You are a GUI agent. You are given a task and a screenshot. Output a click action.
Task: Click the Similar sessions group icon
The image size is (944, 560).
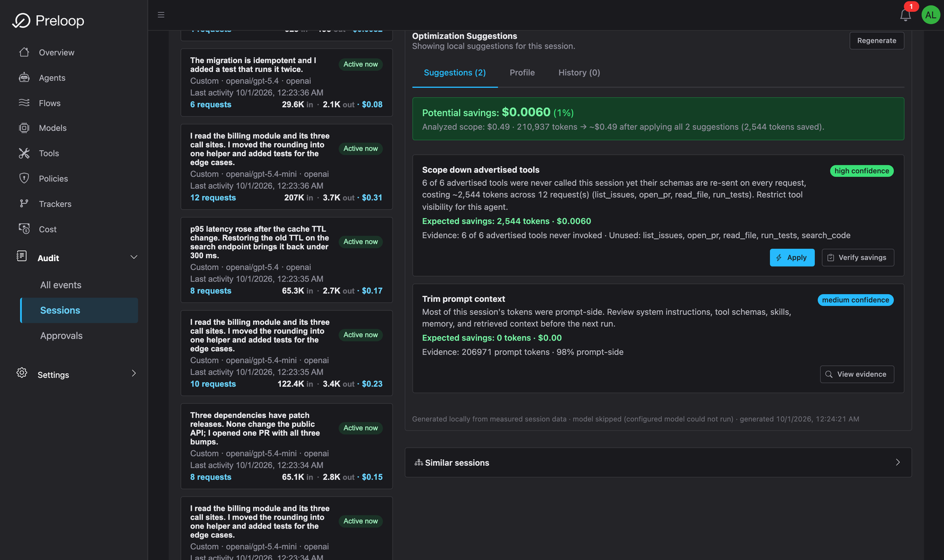click(419, 463)
